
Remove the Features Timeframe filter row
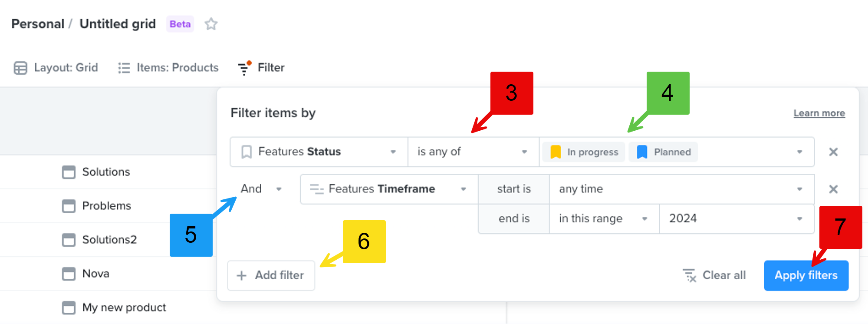[x=833, y=189]
